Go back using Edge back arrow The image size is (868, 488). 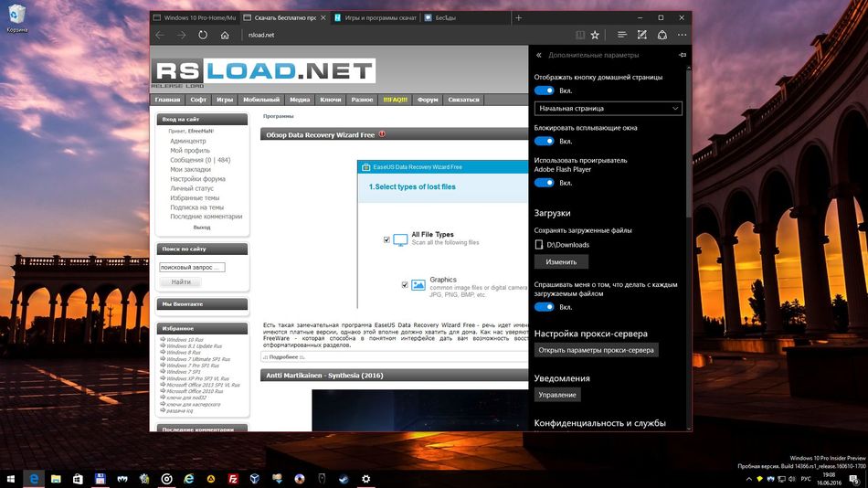[160, 35]
